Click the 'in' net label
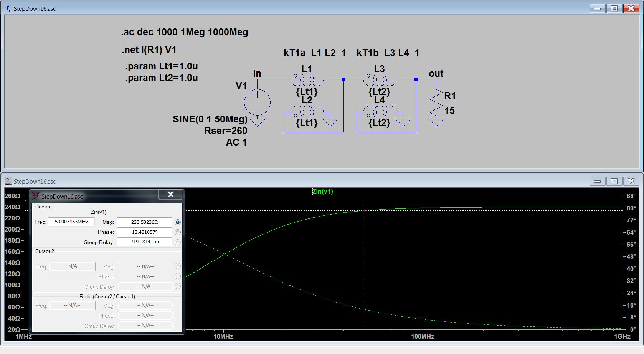 pos(257,73)
